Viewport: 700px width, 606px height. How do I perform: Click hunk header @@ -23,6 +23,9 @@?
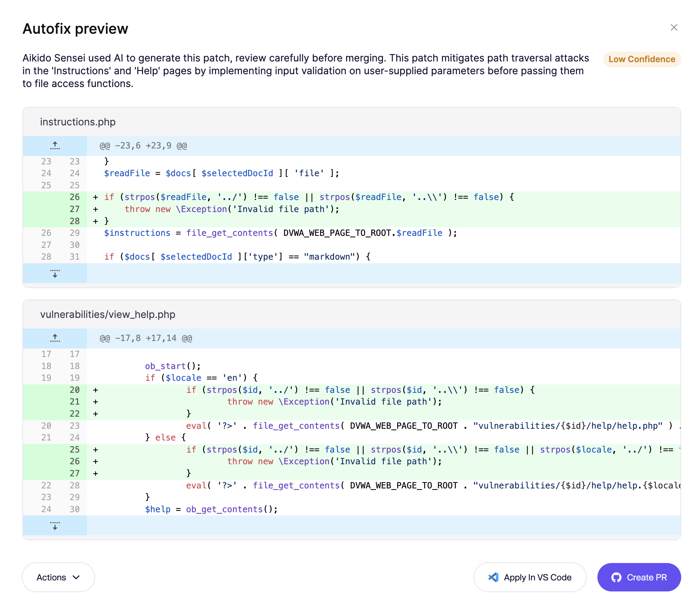(x=143, y=146)
